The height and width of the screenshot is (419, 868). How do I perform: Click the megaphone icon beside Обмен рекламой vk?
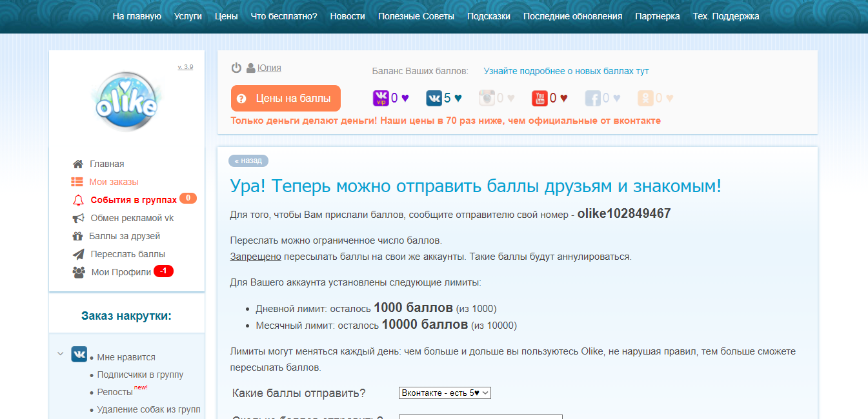[78, 218]
